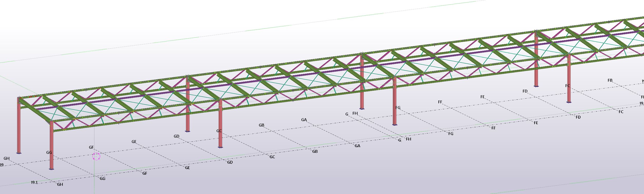
Task: Click the "19" grid label at left edge
Action: pos(2,165)
